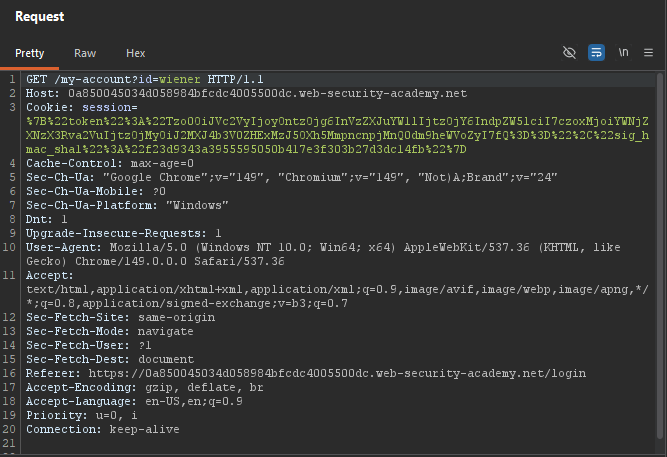Click 'GET' method on line 1
This screenshot has width=667, height=457.
tap(37, 80)
